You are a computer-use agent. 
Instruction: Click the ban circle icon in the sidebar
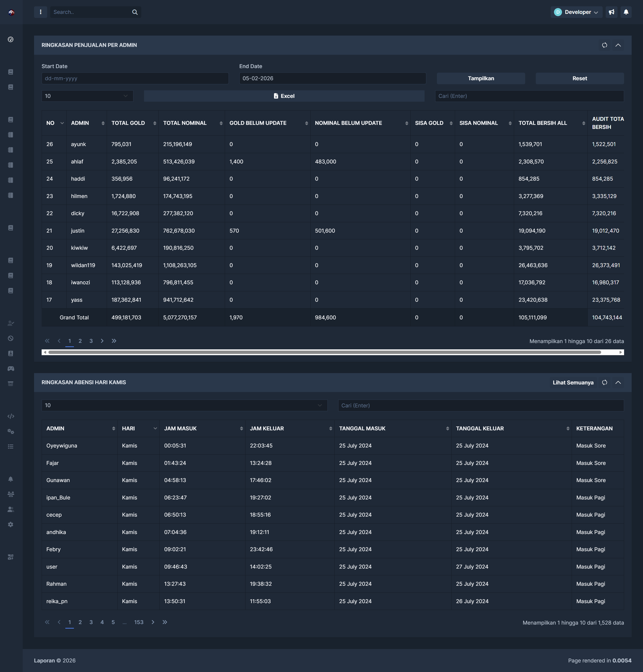point(11,338)
